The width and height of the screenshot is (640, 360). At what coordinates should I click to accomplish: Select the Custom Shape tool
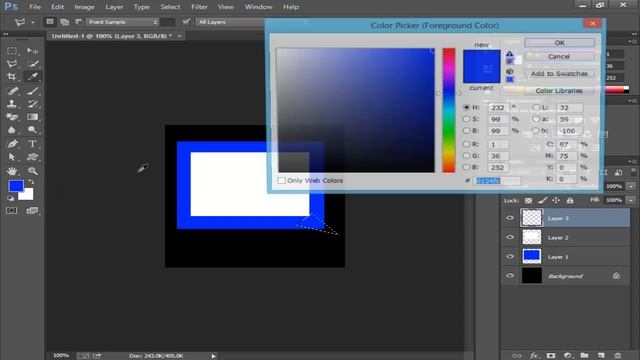pyautogui.click(x=32, y=157)
